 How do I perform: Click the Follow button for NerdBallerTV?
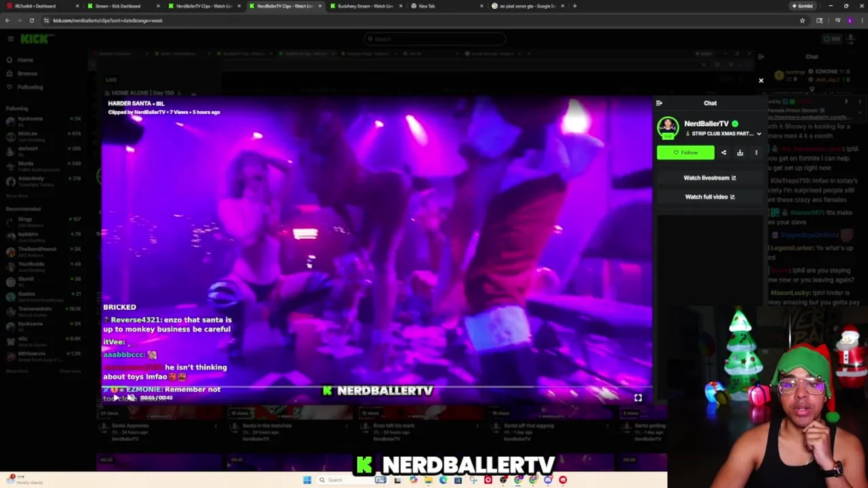(x=685, y=152)
